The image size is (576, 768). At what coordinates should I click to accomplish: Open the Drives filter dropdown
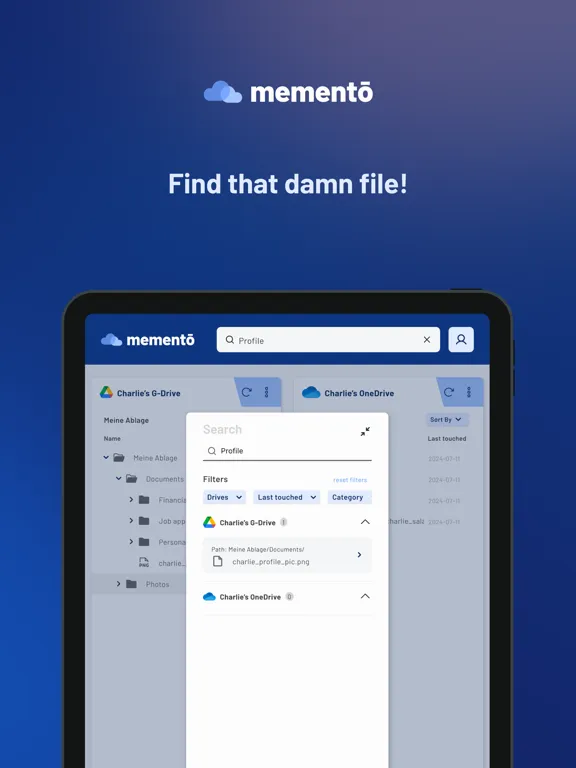(224, 497)
